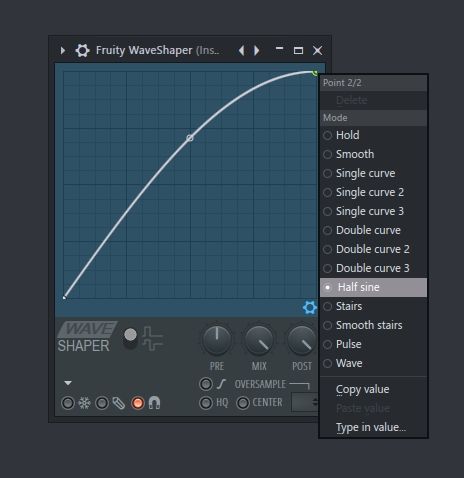Click the snowflake freeze icon
The height and width of the screenshot is (478, 464).
[x=84, y=403]
